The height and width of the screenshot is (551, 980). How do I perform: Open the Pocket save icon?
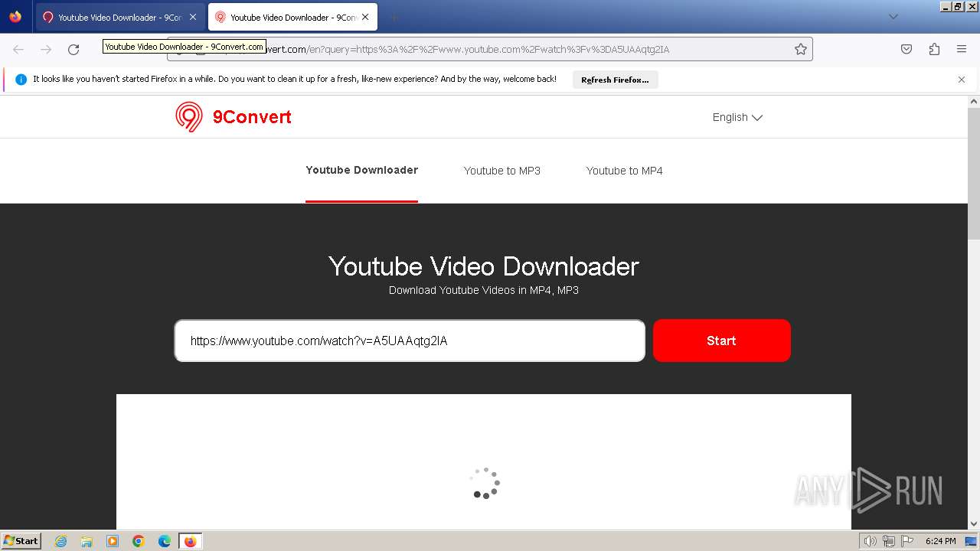pyautogui.click(x=906, y=49)
